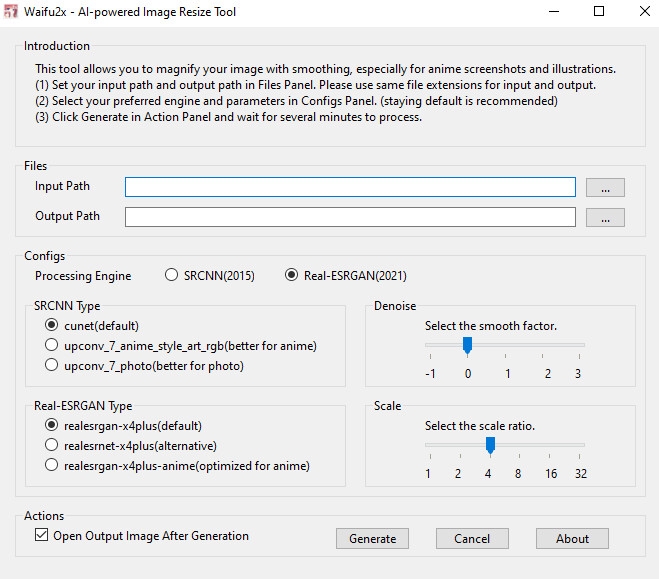Screen dimensions: 659x579
Task: Select Real-ESRGAN(2021) processing engine
Action: (x=292, y=276)
